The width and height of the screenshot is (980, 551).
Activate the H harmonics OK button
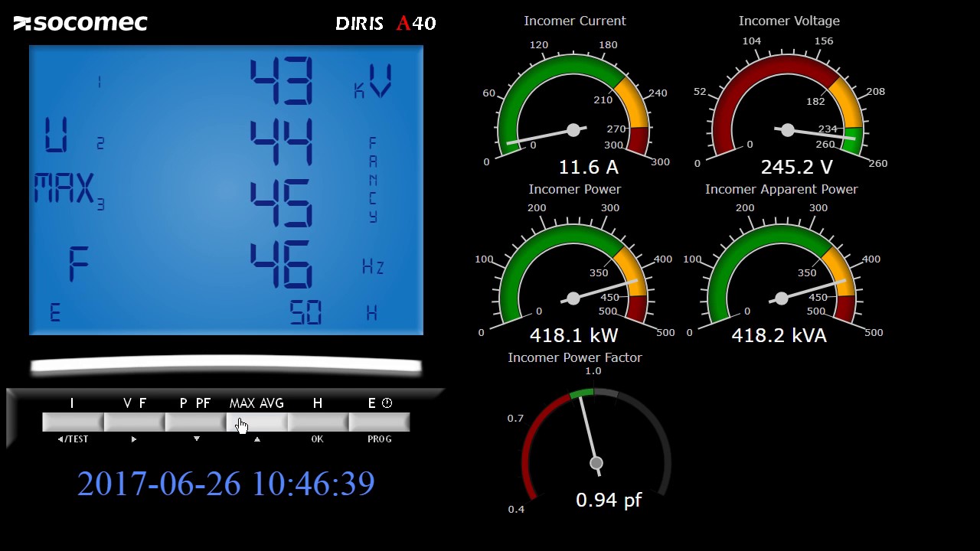(318, 422)
